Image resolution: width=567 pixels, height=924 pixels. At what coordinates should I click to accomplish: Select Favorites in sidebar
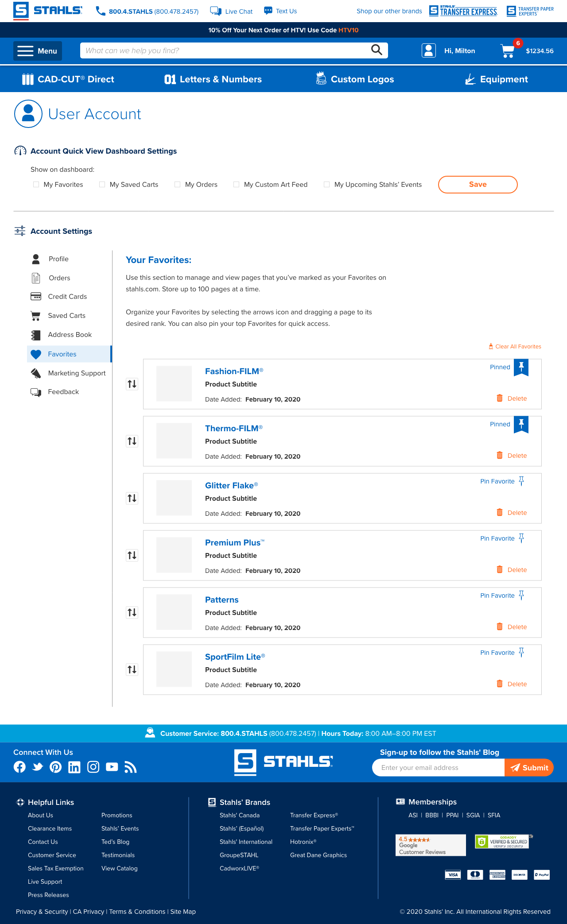(x=69, y=354)
